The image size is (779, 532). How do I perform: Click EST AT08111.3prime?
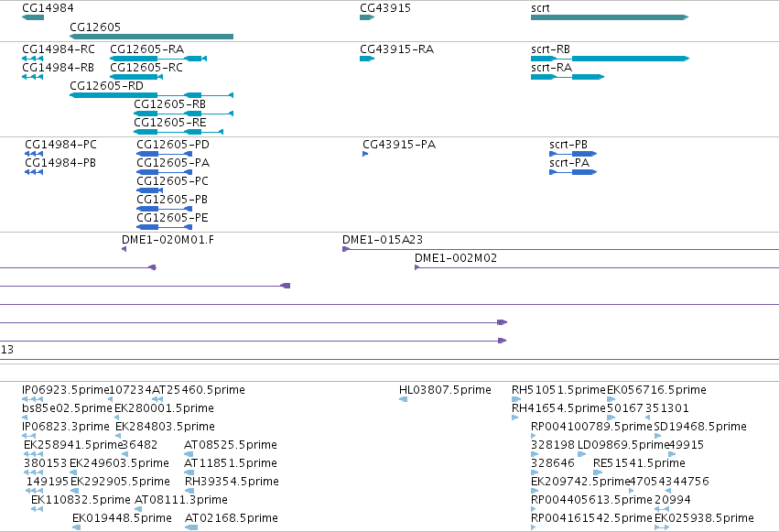pos(138,509)
